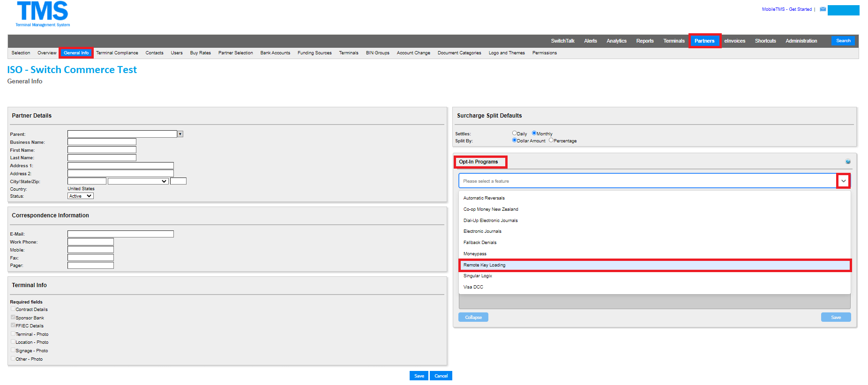
Task: Open the Shortcuts menu
Action: [765, 41]
